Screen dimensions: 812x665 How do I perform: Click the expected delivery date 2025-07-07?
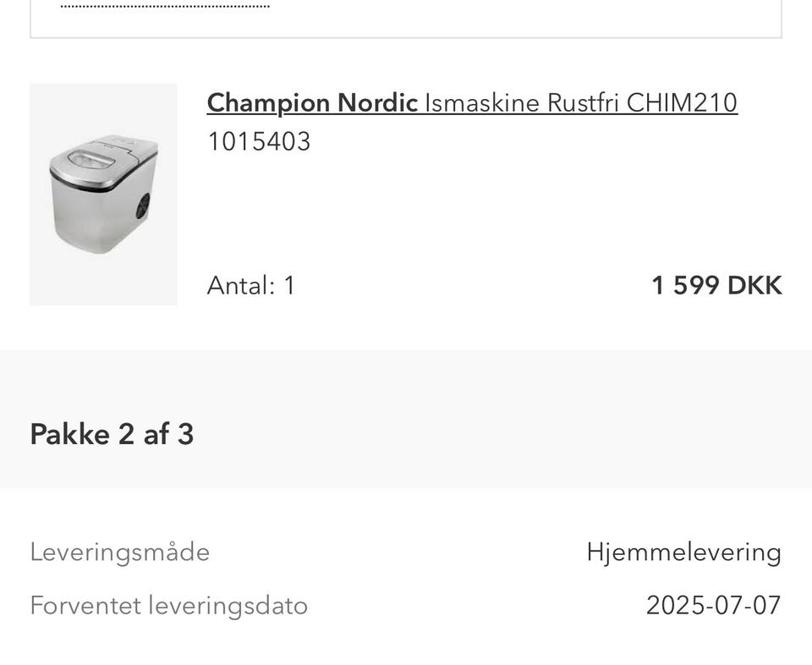pos(713,606)
